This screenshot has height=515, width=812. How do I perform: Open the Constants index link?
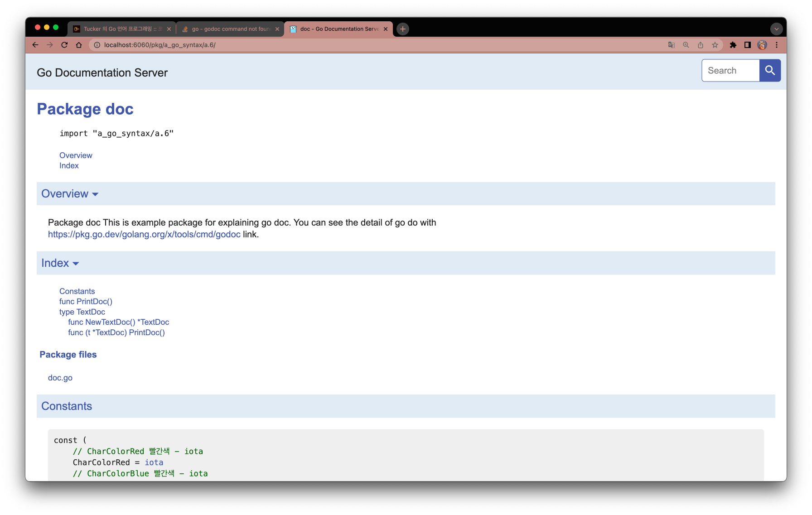coord(77,291)
